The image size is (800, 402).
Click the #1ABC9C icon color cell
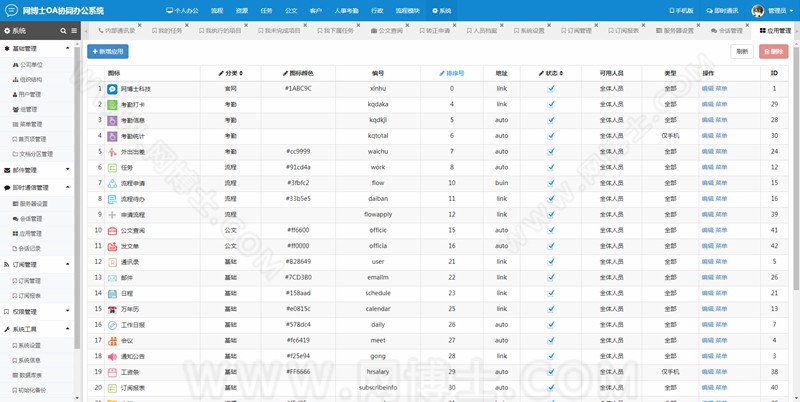point(298,89)
